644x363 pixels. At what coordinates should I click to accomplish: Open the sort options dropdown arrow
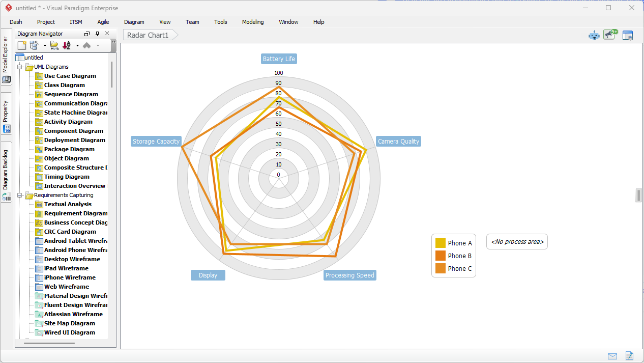coord(77,45)
